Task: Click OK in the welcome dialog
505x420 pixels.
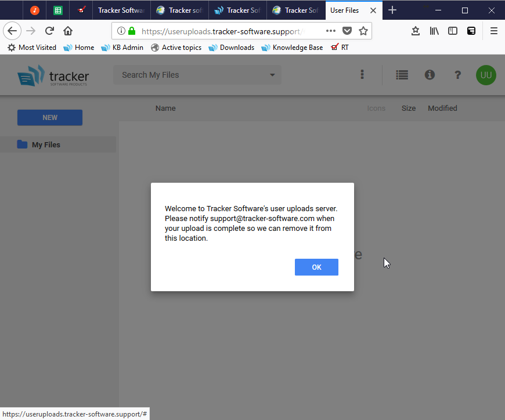Action: click(316, 267)
